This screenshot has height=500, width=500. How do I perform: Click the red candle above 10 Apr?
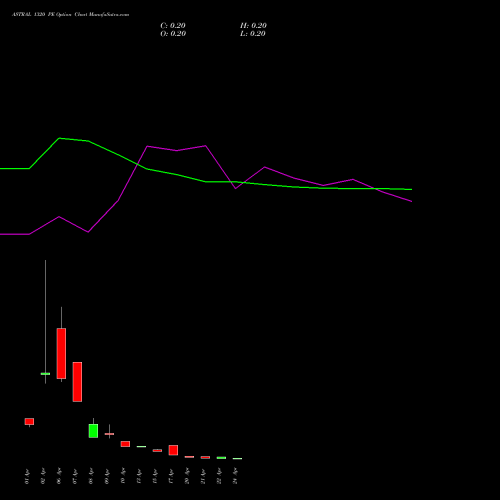pyautogui.click(x=125, y=444)
